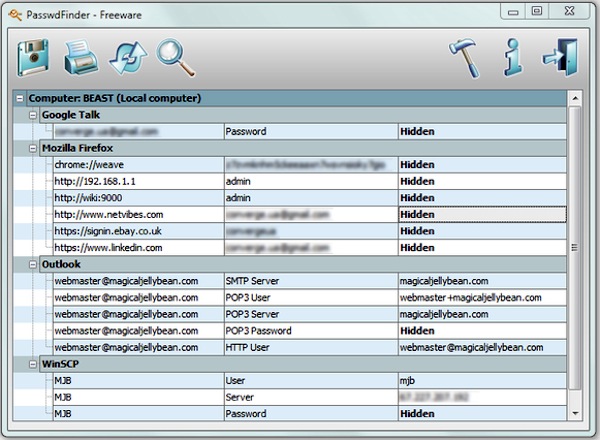The height and width of the screenshot is (440, 600).
Task: Select the https://signin.ebay.co.uk entry
Action: coord(138,231)
